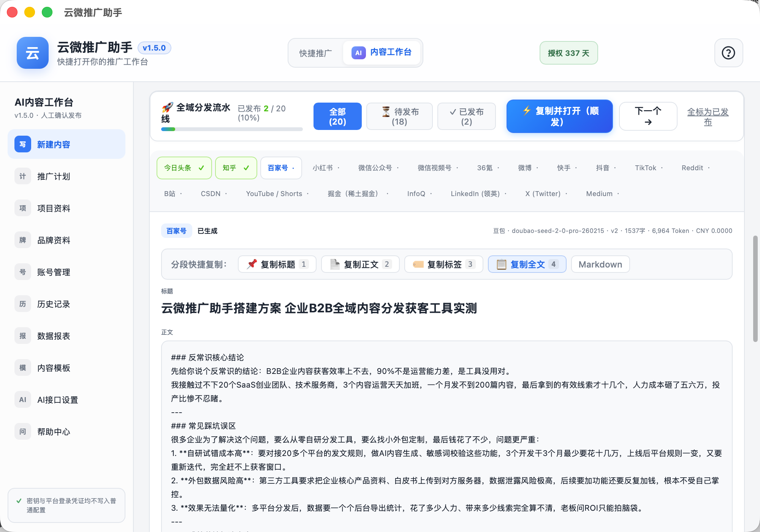This screenshot has height=532, width=760.
Task: Select the B站 platform chip
Action: [173, 194]
